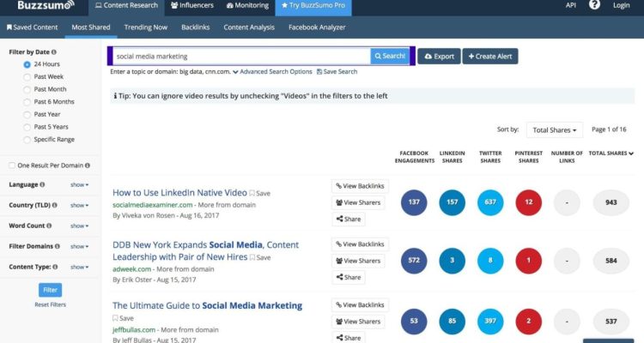The width and height of the screenshot is (644, 343).
Task: Check One Result Per Domain box
Action: tap(12, 165)
